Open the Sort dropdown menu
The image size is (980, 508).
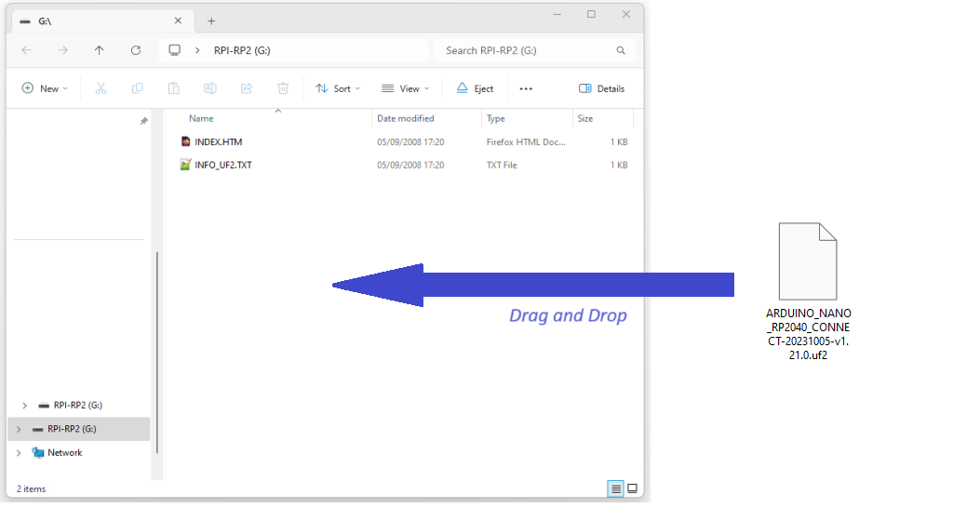pos(333,88)
